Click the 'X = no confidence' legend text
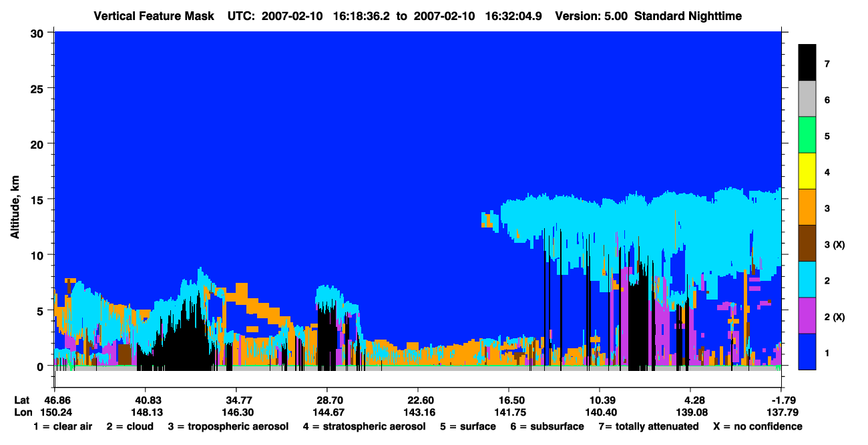This screenshot has width=868, height=445. [758, 426]
